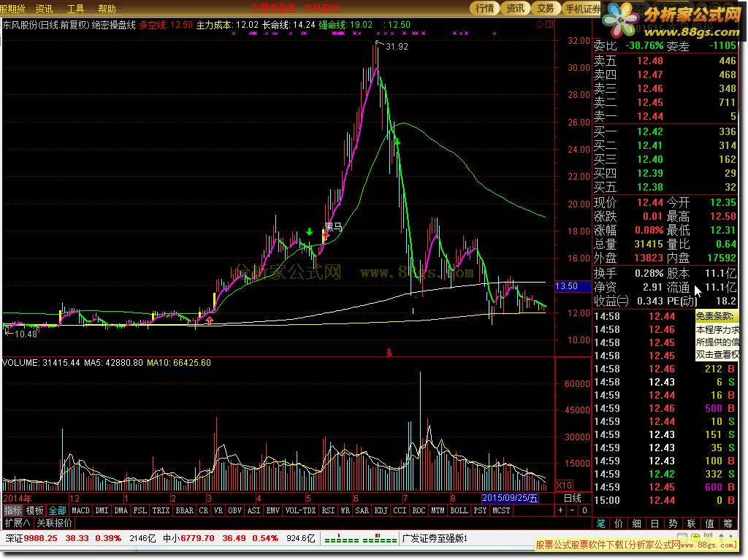Switch to the 值 tab in side panel
The image size is (748, 560).
[x=710, y=523]
